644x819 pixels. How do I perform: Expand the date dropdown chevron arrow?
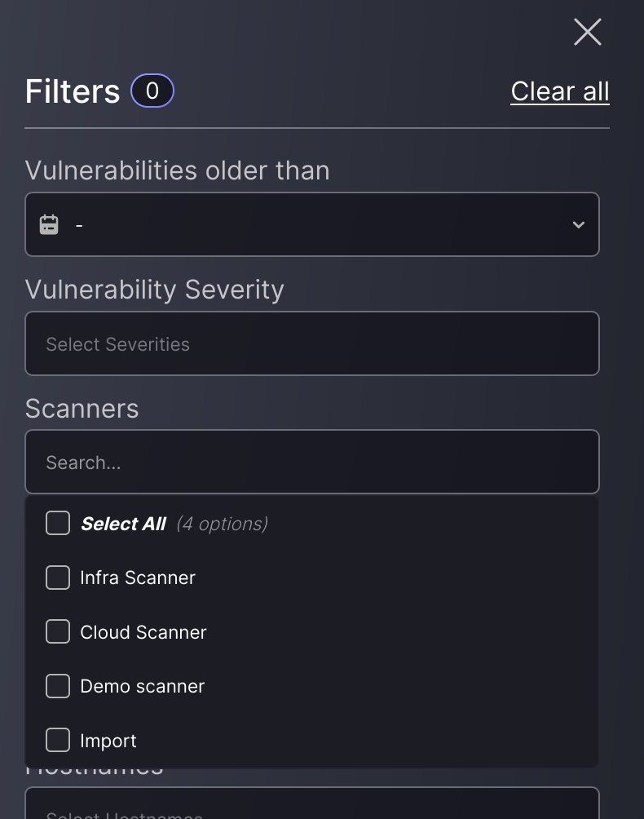tap(579, 224)
